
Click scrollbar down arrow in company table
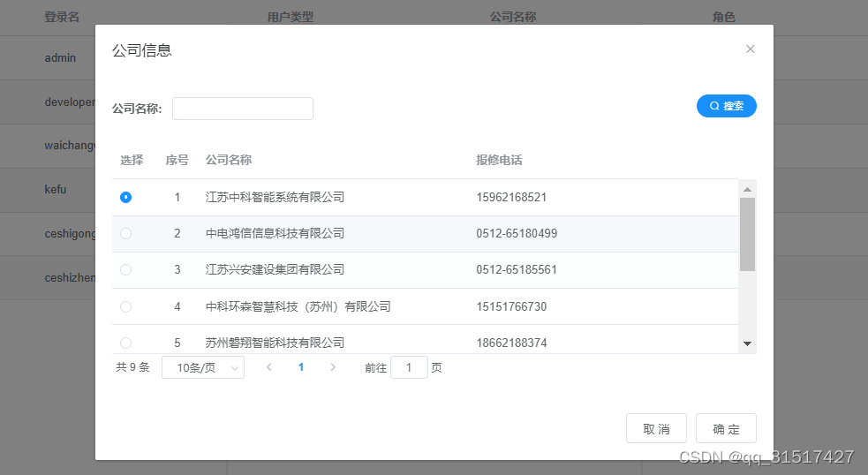coord(747,343)
